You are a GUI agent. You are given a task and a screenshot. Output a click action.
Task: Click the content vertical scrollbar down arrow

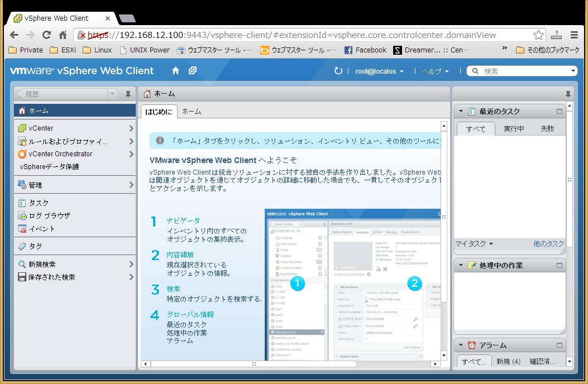(x=444, y=356)
